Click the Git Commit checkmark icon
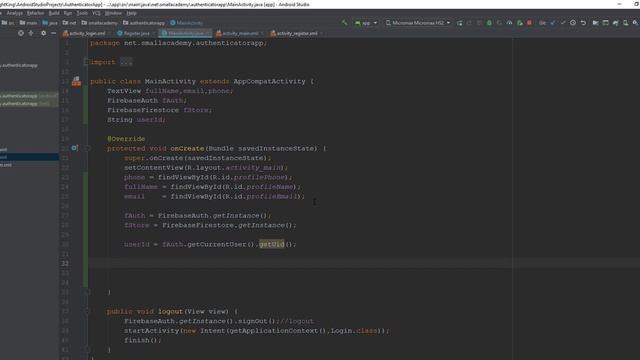 pos(563,23)
